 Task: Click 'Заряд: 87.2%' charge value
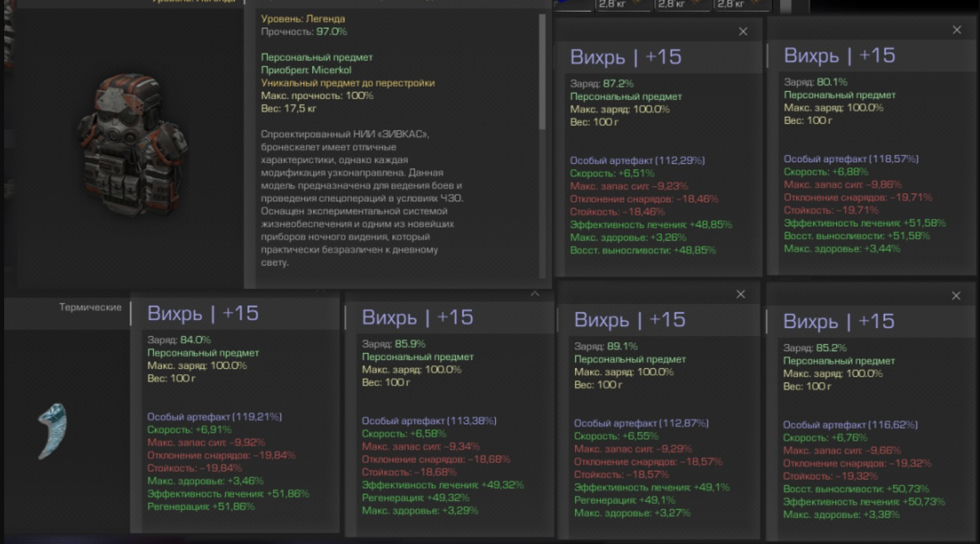602,84
